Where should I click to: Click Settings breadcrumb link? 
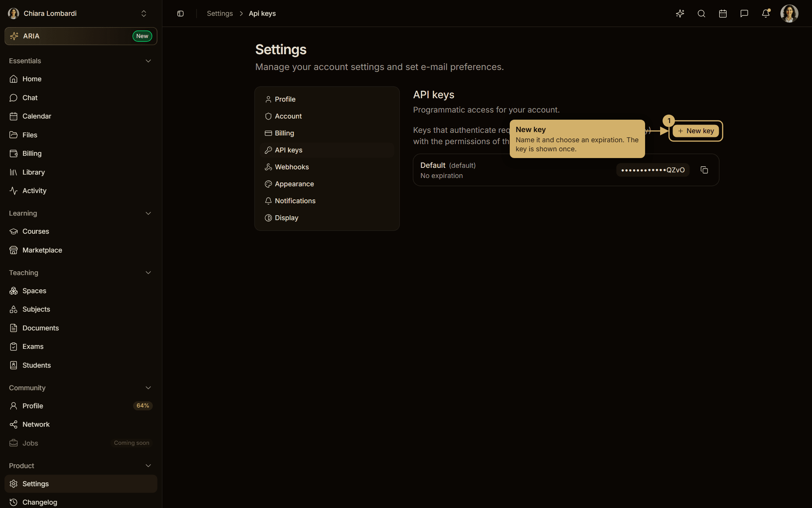coord(220,14)
